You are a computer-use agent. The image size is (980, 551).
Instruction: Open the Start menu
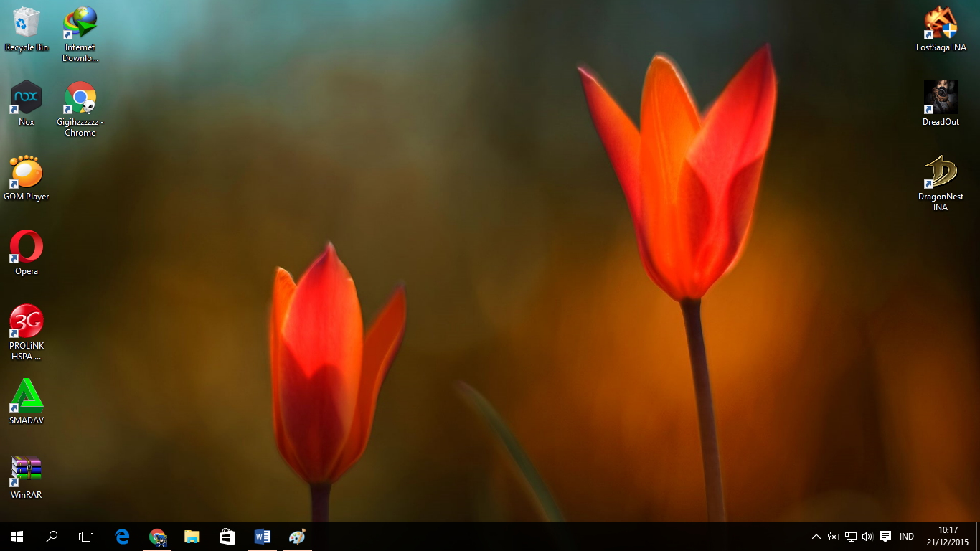pos(15,536)
